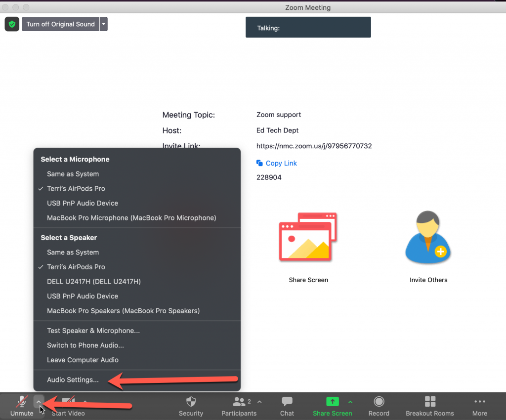Expand the Participants options chevron

[x=259, y=402]
